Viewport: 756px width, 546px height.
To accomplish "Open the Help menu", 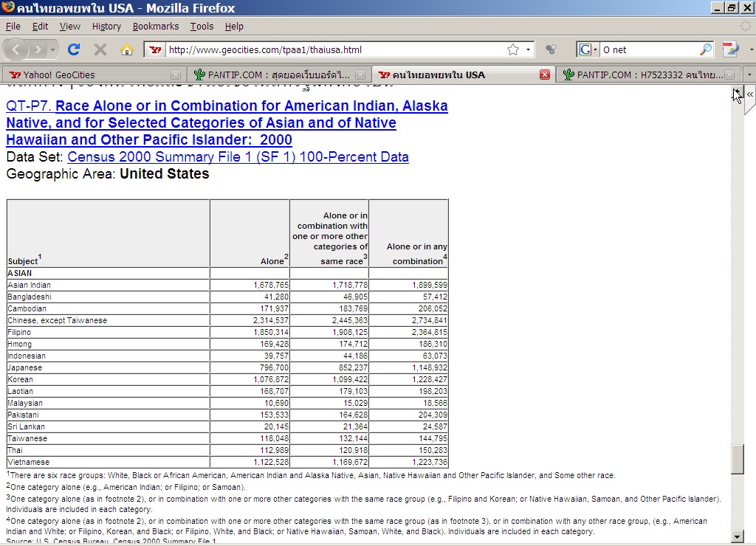I will coord(234,27).
